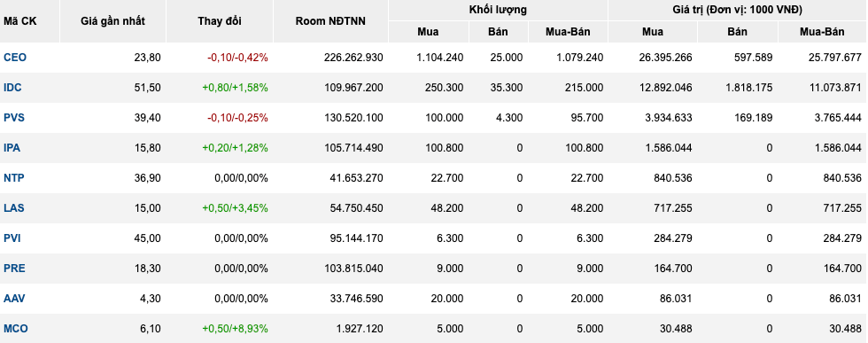Open the CEO stock ticker link
Screen dimensions: 868x343
tap(15, 57)
